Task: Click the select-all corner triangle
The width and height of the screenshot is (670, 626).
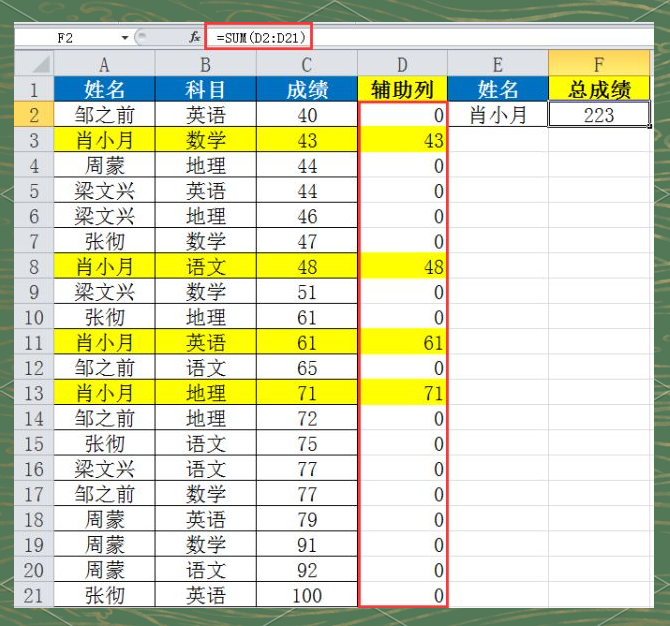Action: pyautogui.click(x=41, y=65)
